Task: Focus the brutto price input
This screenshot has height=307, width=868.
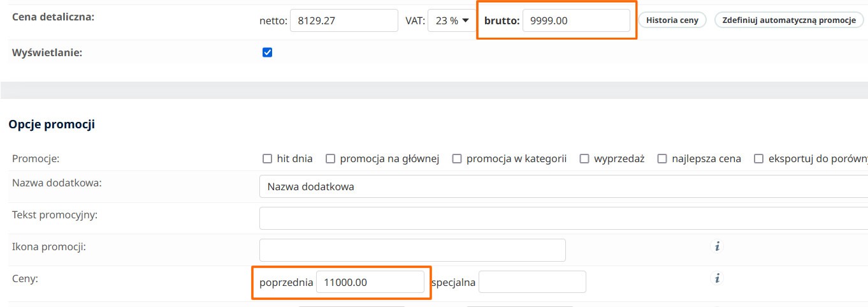Action: tap(576, 20)
